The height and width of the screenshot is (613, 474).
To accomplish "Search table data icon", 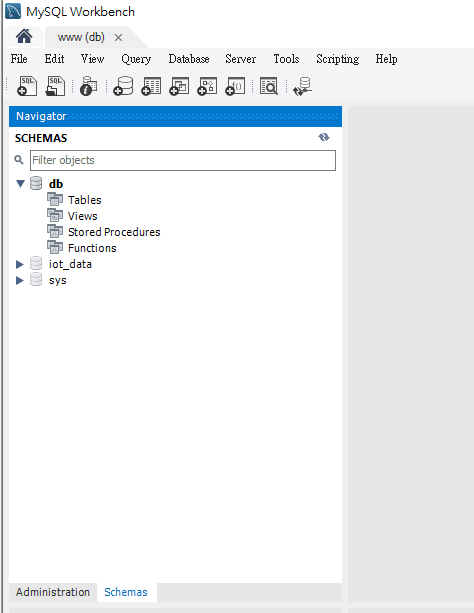I will point(269,86).
